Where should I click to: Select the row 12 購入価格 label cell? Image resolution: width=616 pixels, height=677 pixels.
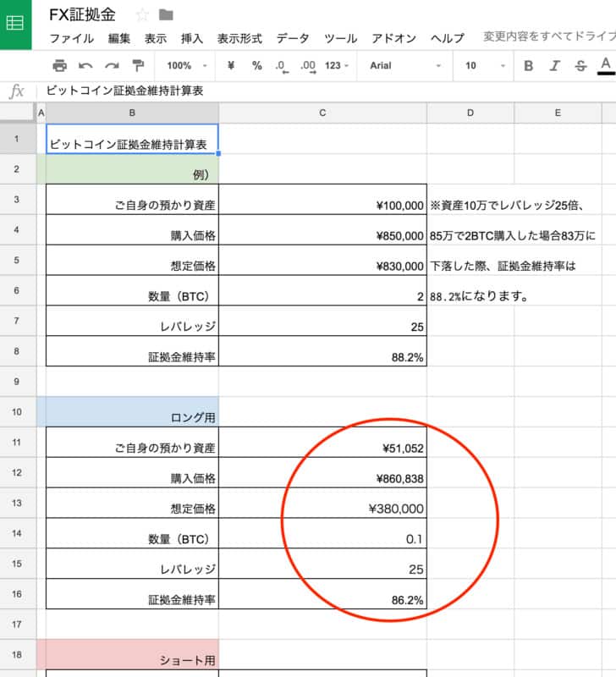pyautogui.click(x=132, y=473)
